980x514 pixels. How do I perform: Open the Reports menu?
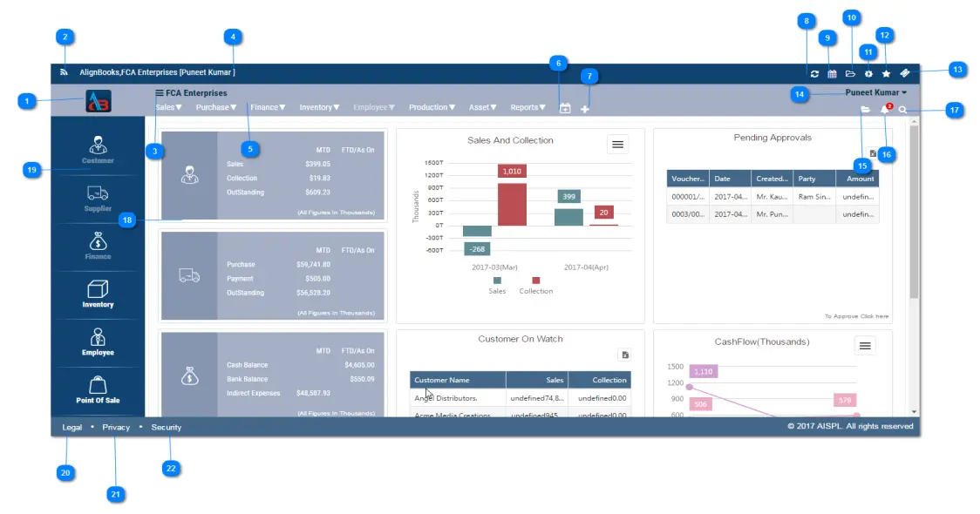(528, 107)
